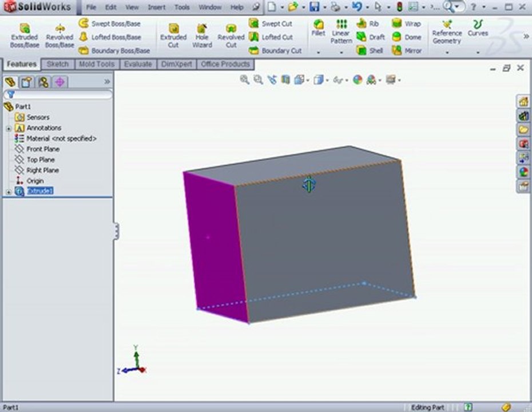Viewport: 532px width, 412px height.
Task: Open the Fillet dropdown arrow
Action: click(318, 52)
